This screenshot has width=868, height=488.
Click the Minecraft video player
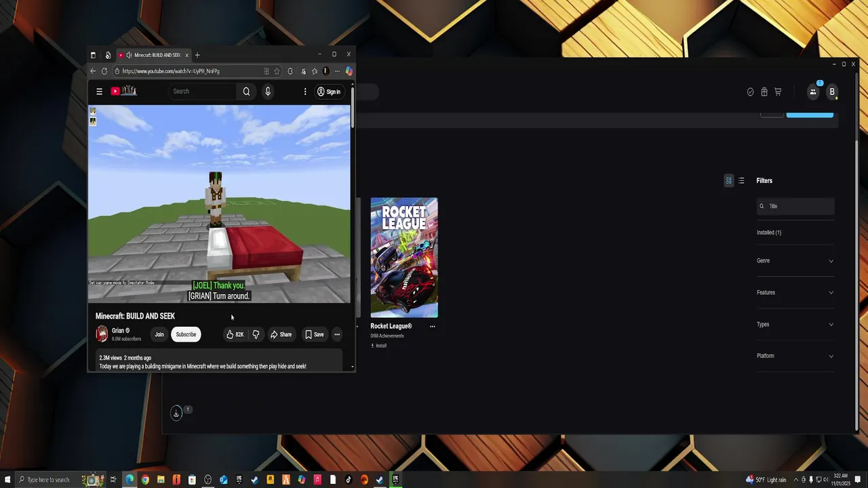point(219,203)
